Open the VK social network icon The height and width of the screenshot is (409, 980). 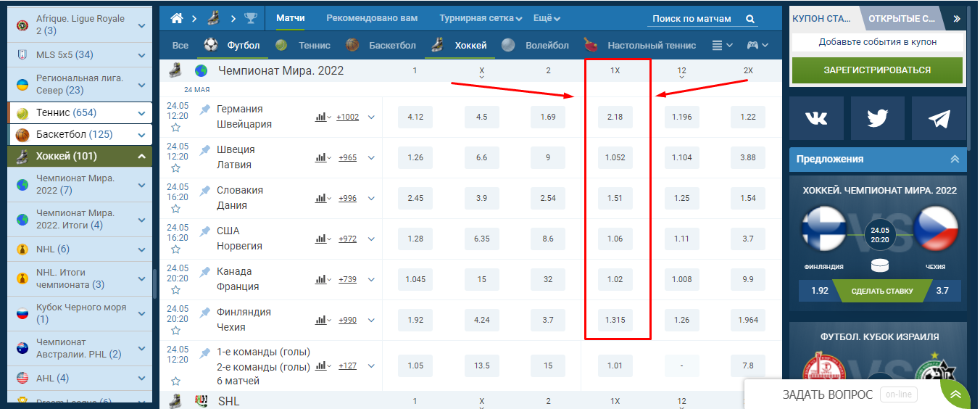point(817,119)
